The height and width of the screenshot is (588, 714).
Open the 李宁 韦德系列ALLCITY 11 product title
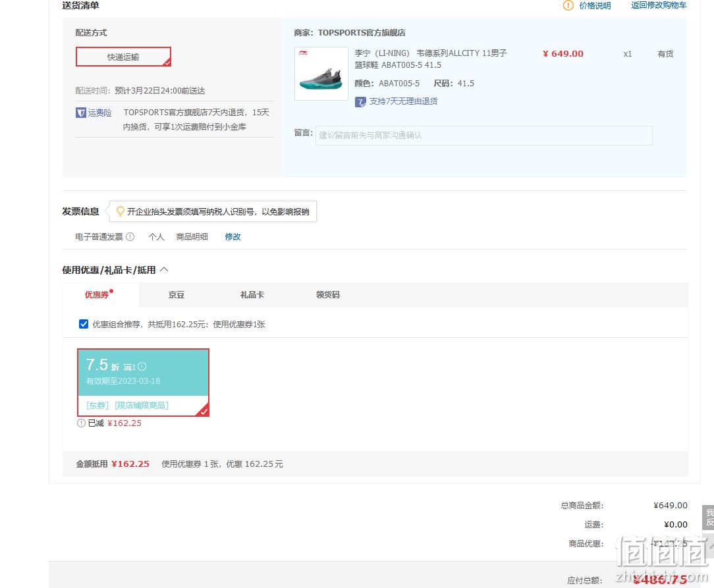tap(431, 59)
